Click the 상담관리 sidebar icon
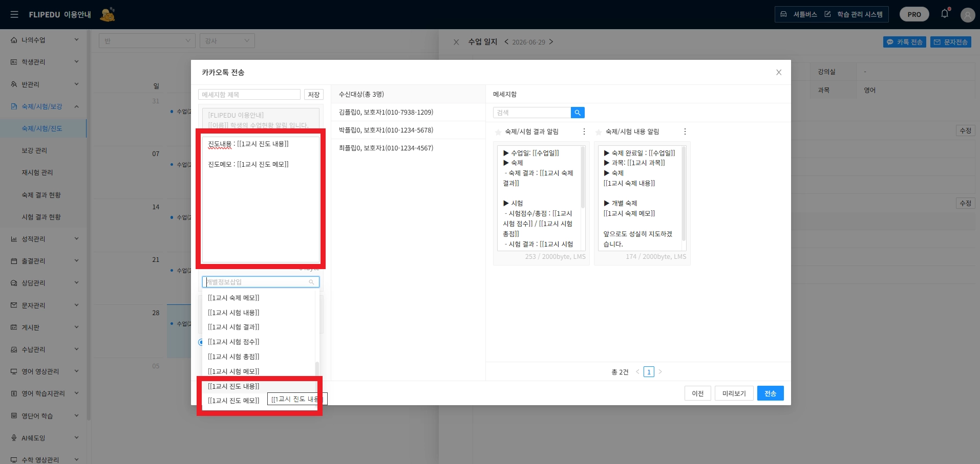Screen dimensions: 980x464 (14, 283)
